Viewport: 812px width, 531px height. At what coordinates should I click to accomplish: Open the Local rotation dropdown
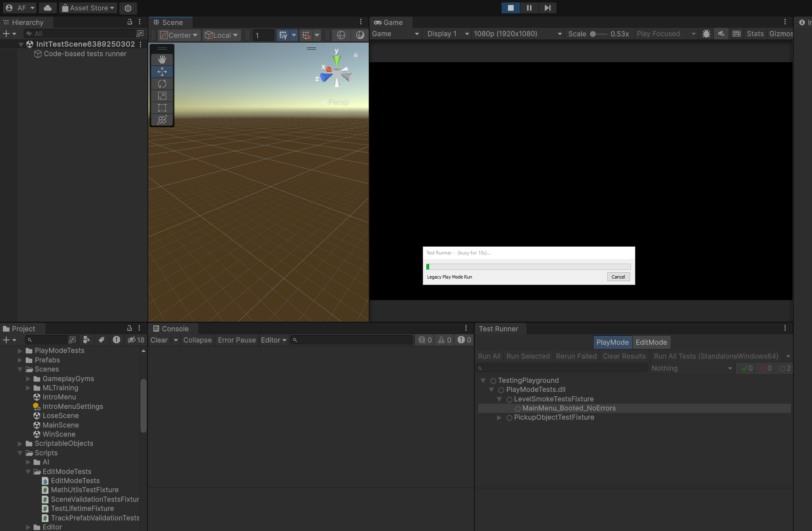[x=222, y=35]
